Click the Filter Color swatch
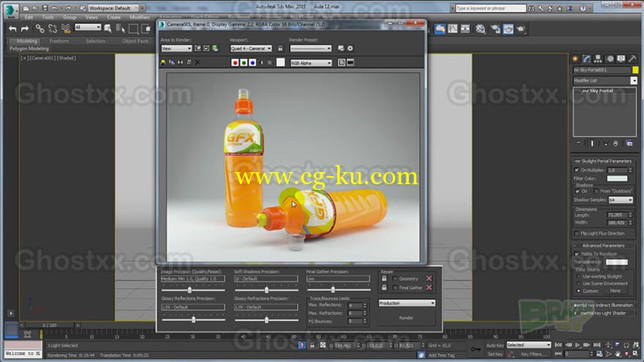644x362 pixels. coord(617,179)
